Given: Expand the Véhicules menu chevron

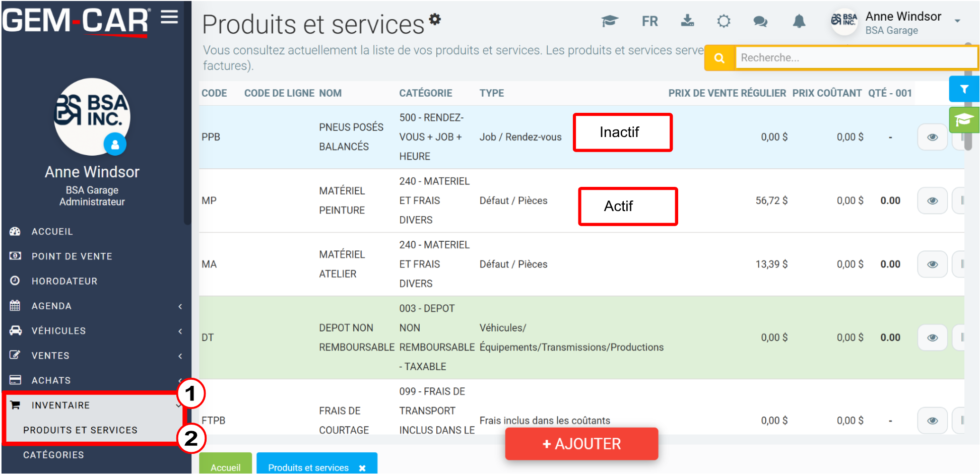Looking at the screenshot, I should [x=180, y=331].
